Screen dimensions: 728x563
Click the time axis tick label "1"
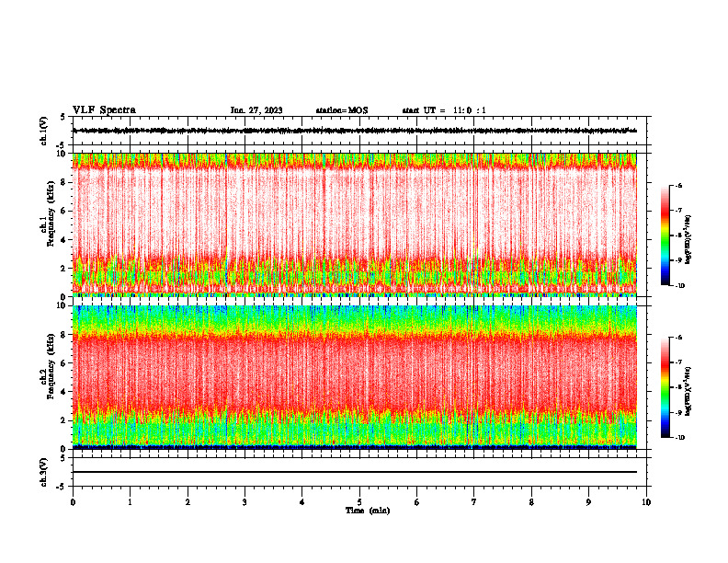pyautogui.click(x=130, y=502)
